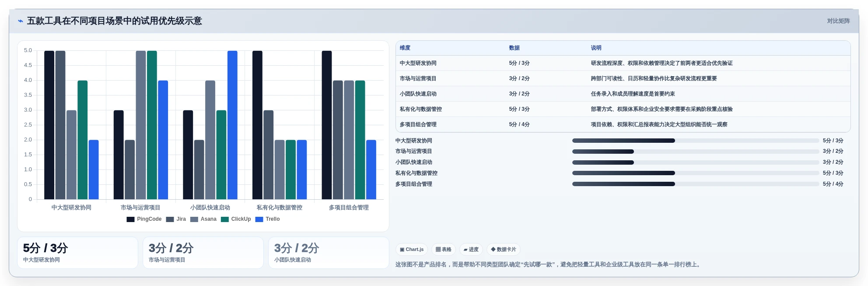
Task: Click description starting 研发流程深度
Action: point(662,64)
